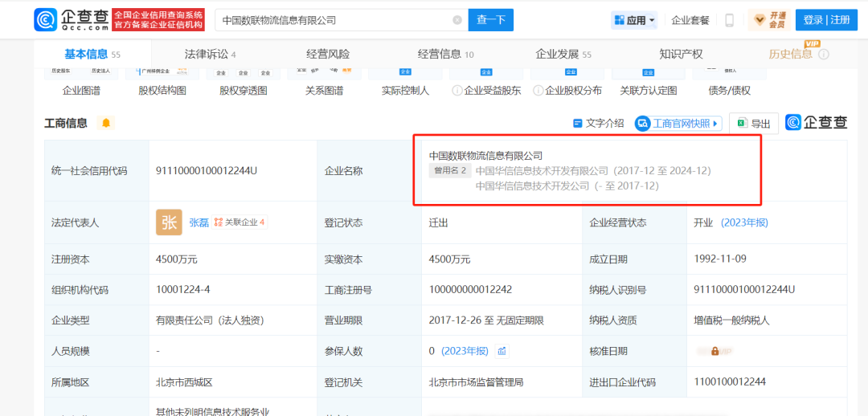Image resolution: width=868 pixels, height=416 pixels.
Task: Open the 债务/债权 chart
Action: (x=729, y=82)
